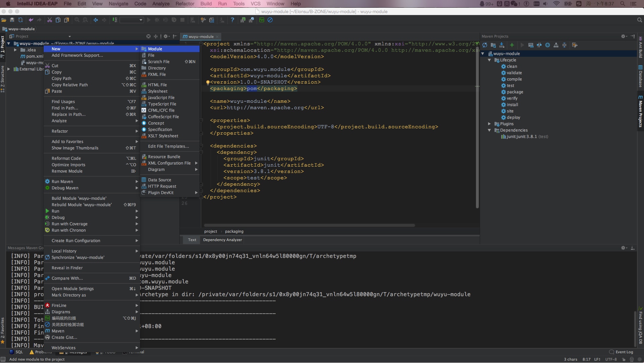Click the Synchronize icon in main toolbar

coord(20,20)
